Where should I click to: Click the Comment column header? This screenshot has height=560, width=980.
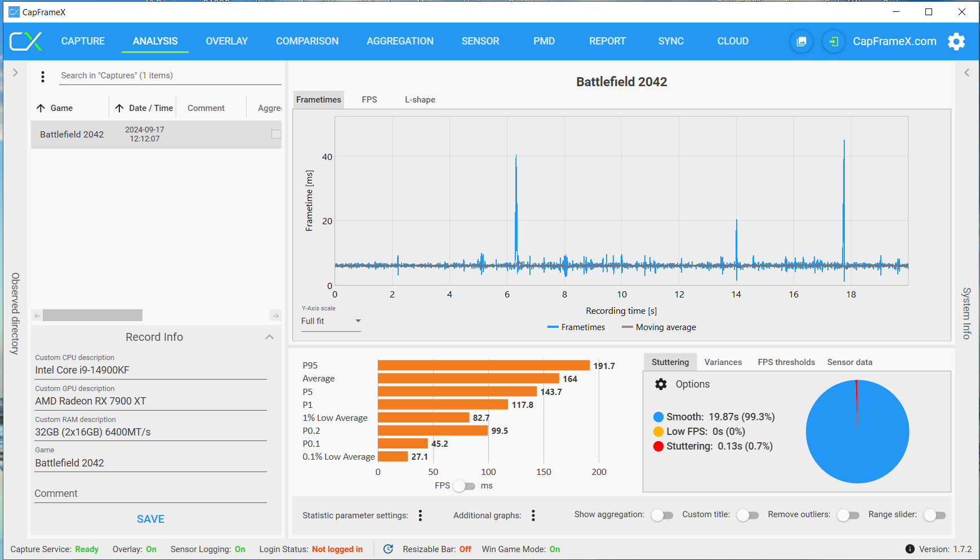206,108
